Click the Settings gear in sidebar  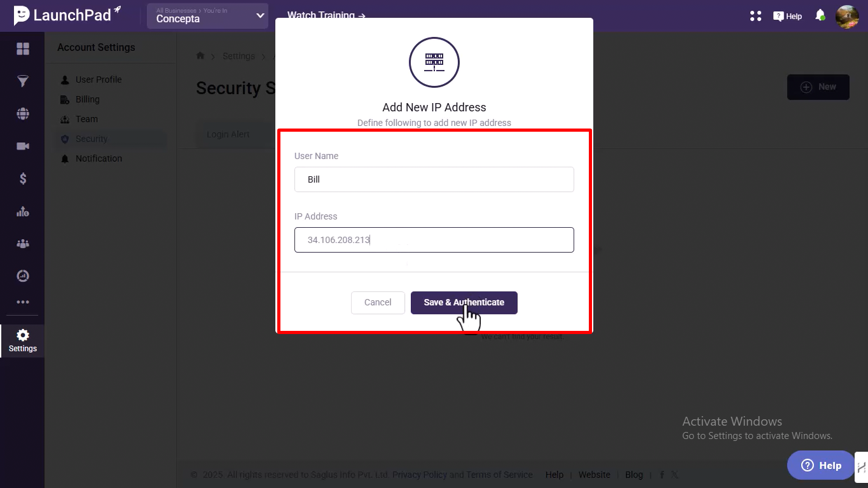tap(23, 340)
